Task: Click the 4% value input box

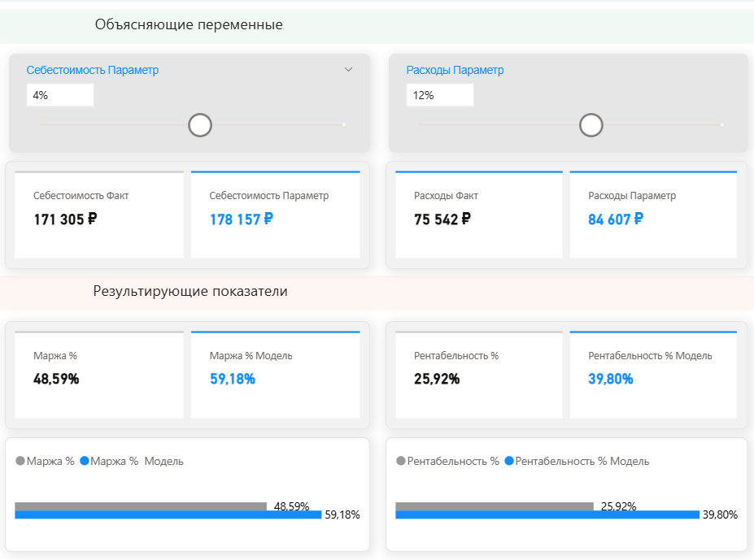Action: click(x=60, y=95)
